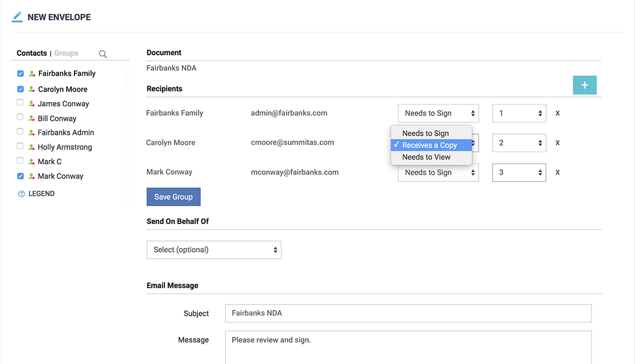The width and height of the screenshot is (635, 364).
Task: Choose Needs to View from the list
Action: click(x=426, y=157)
